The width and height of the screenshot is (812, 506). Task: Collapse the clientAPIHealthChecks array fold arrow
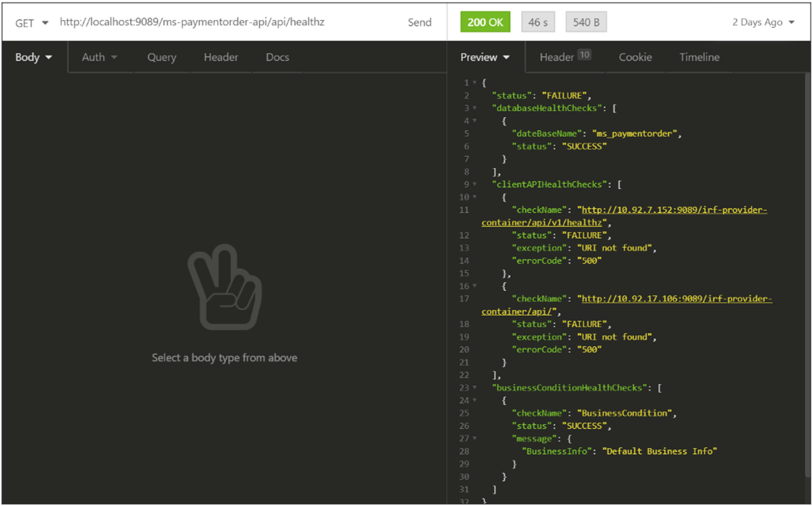point(475,185)
